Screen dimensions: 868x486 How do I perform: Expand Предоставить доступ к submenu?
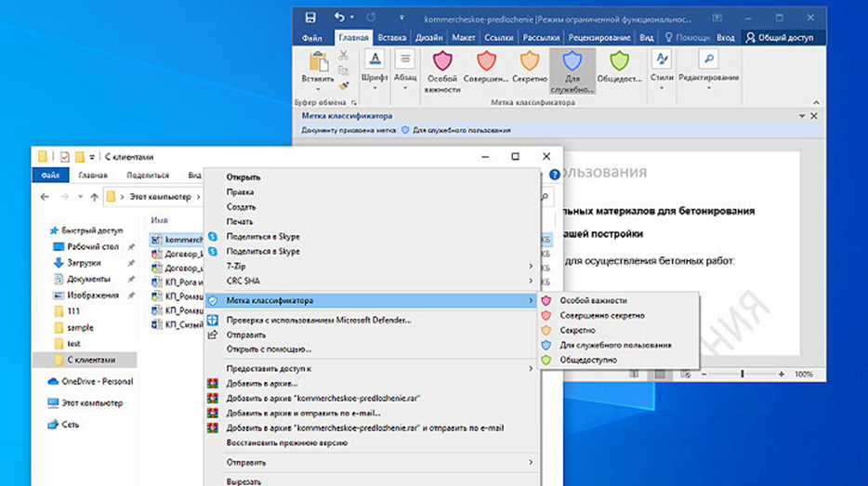(372, 369)
